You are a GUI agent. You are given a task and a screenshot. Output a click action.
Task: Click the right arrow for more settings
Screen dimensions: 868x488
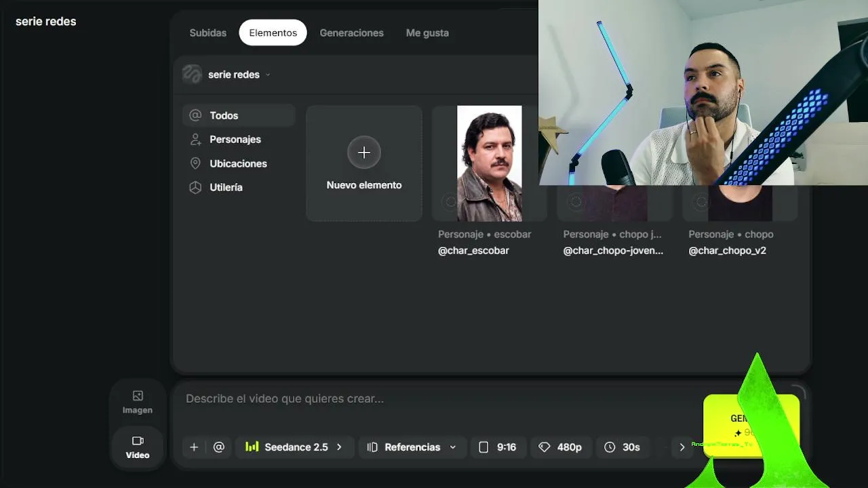coord(682,447)
